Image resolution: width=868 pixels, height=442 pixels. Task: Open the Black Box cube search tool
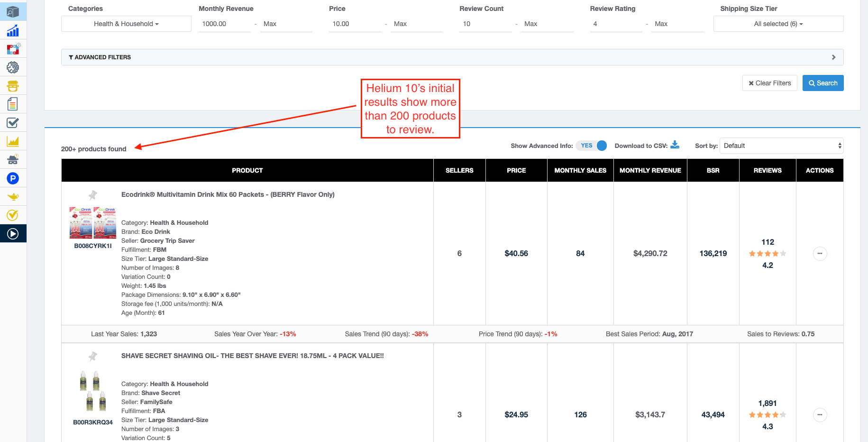point(13,11)
